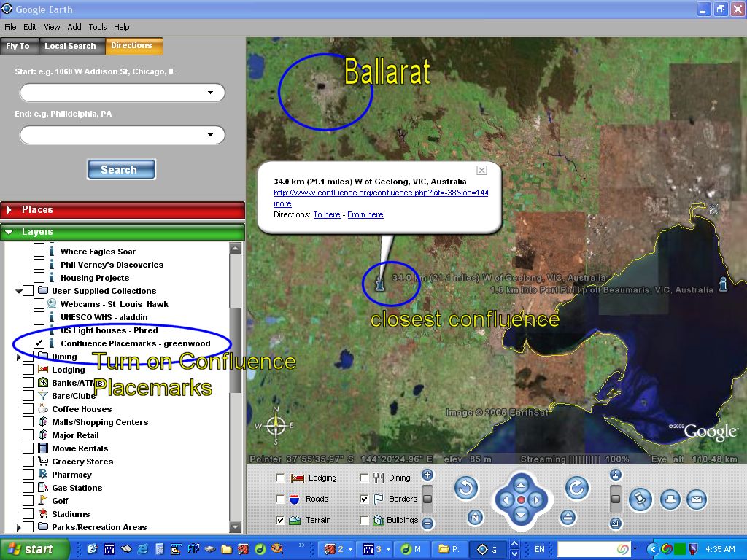This screenshot has width=747, height=560.
Task: Disable Borders checkbox
Action: (365, 499)
